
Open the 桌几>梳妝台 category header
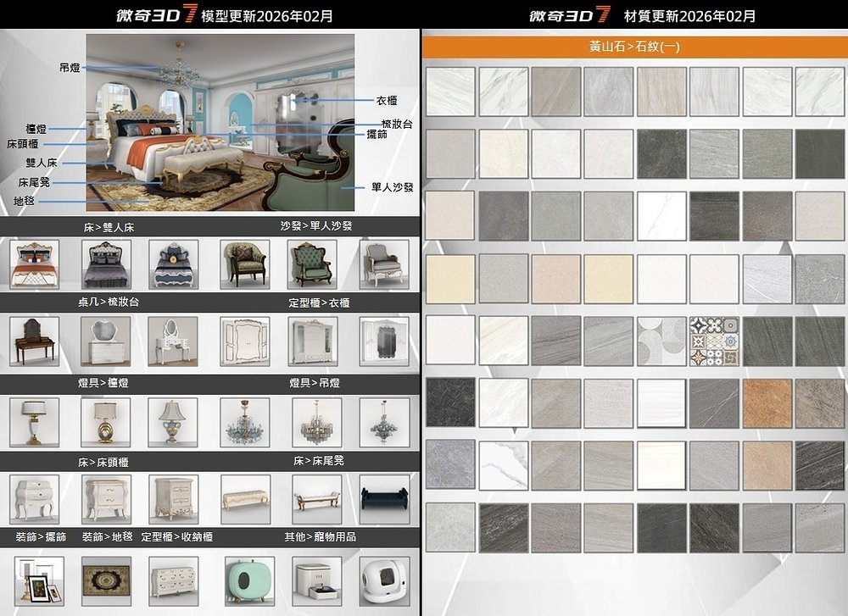click(109, 302)
